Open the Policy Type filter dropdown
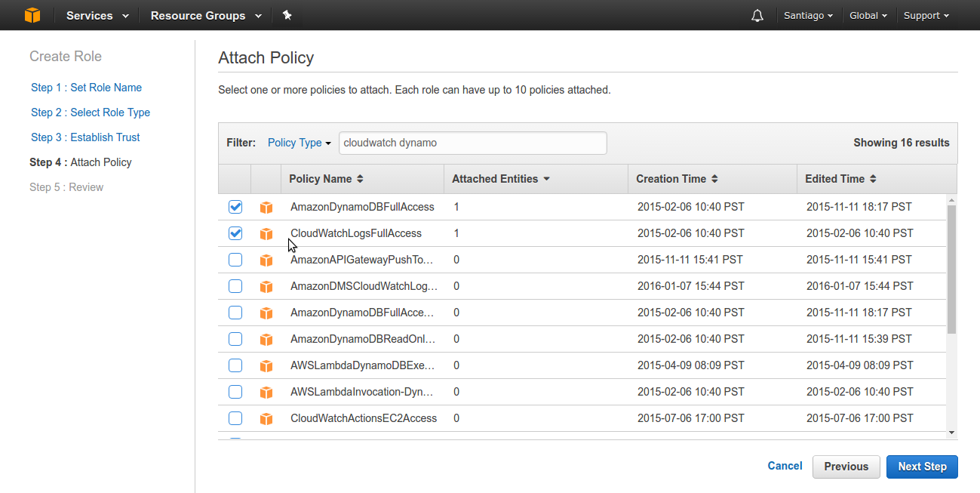 tap(300, 143)
